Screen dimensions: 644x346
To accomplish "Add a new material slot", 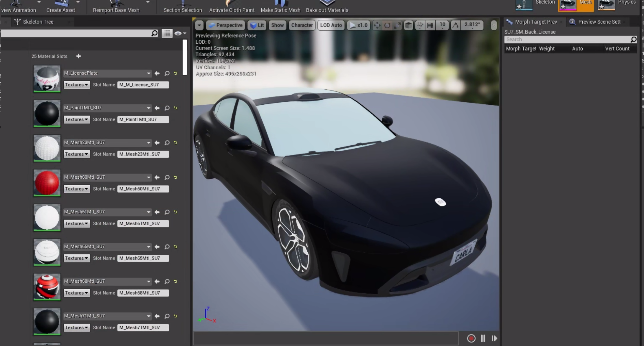I will (x=78, y=56).
